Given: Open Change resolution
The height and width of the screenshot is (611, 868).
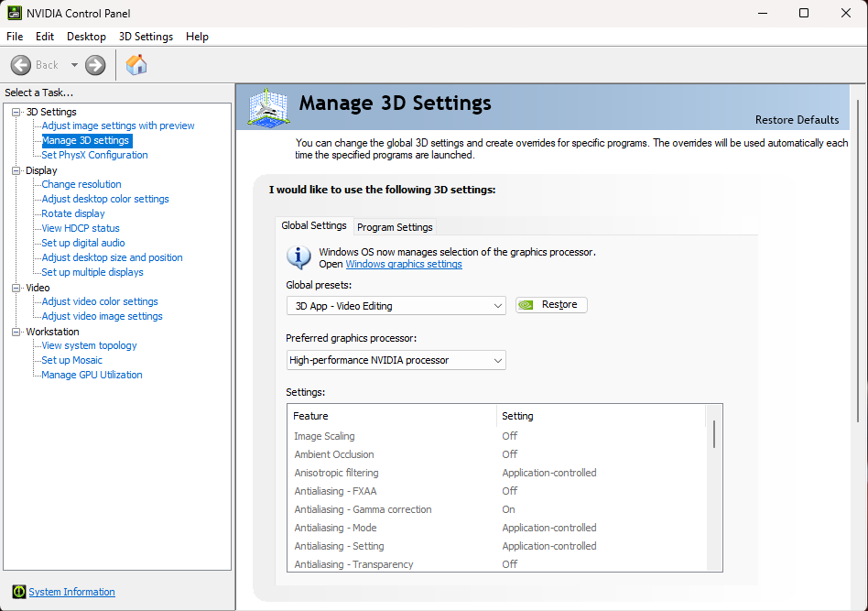Looking at the screenshot, I should click(81, 184).
